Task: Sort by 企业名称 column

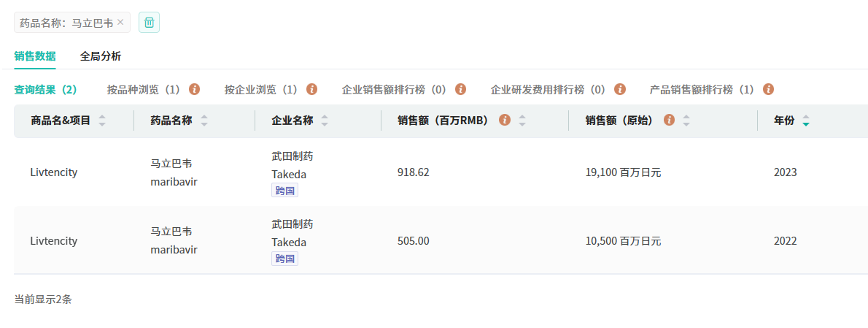Action: [x=325, y=121]
